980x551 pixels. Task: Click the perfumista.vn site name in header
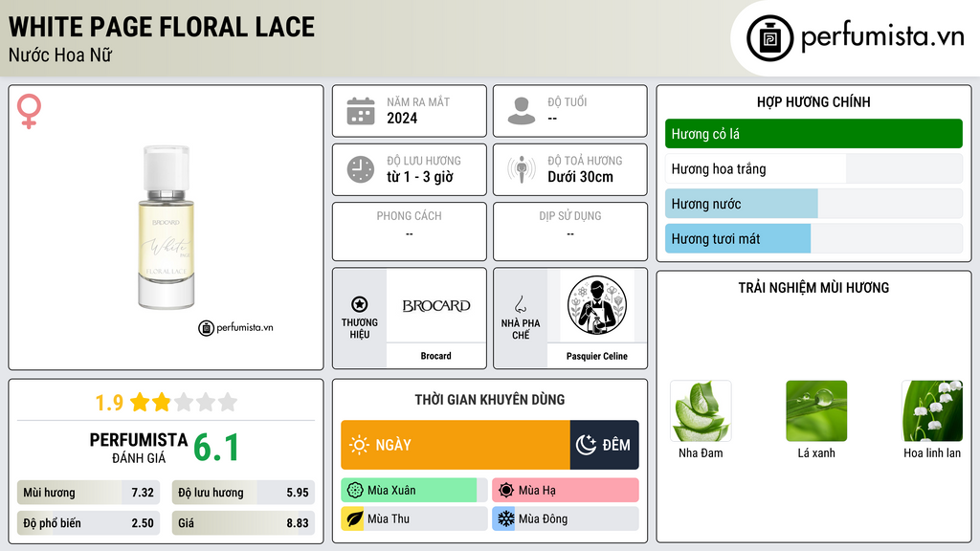[882, 37]
